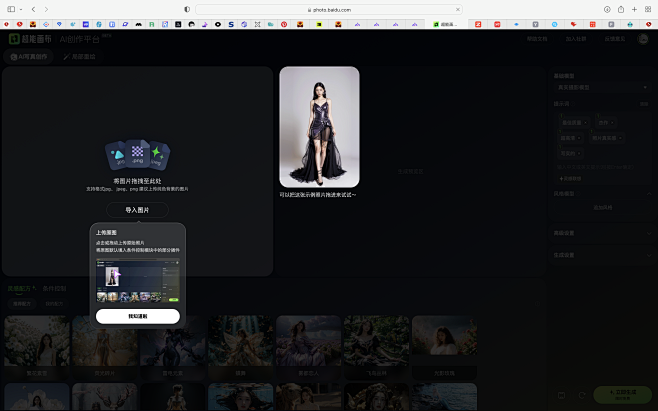Click the photo.baidu.com address bar
Viewport: 658px width, 411px height.
tap(329, 9)
